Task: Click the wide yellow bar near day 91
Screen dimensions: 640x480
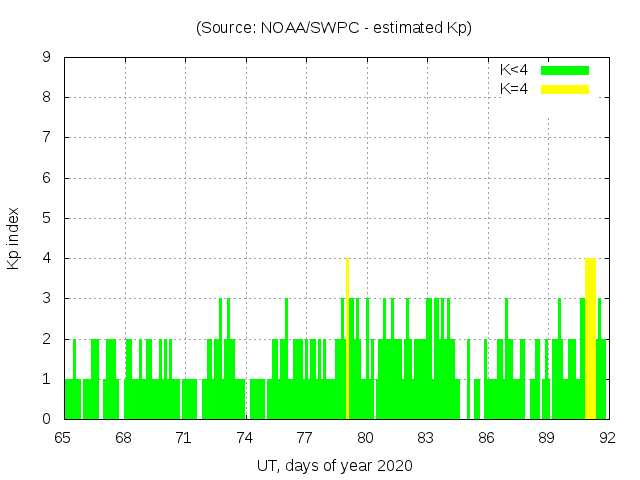Action: pyautogui.click(x=590, y=340)
